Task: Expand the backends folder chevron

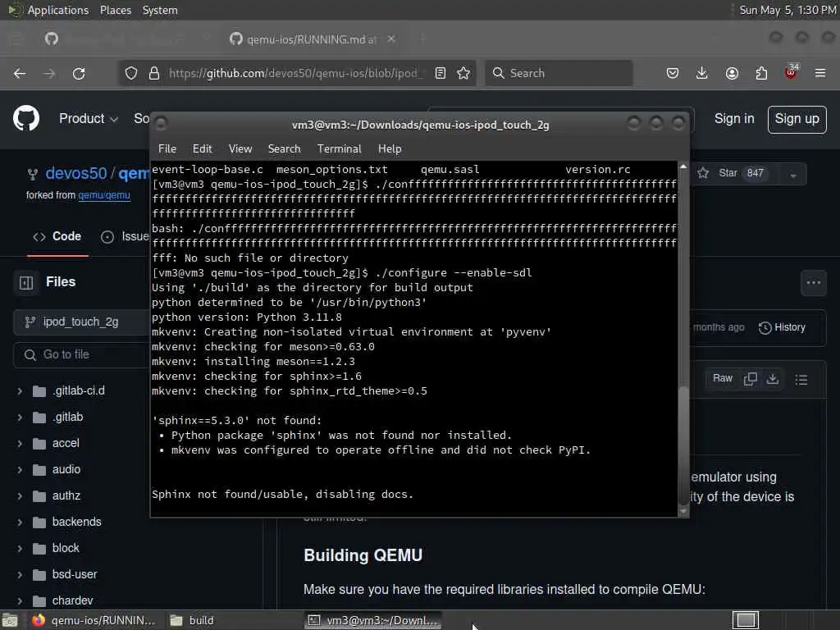Action: point(20,523)
